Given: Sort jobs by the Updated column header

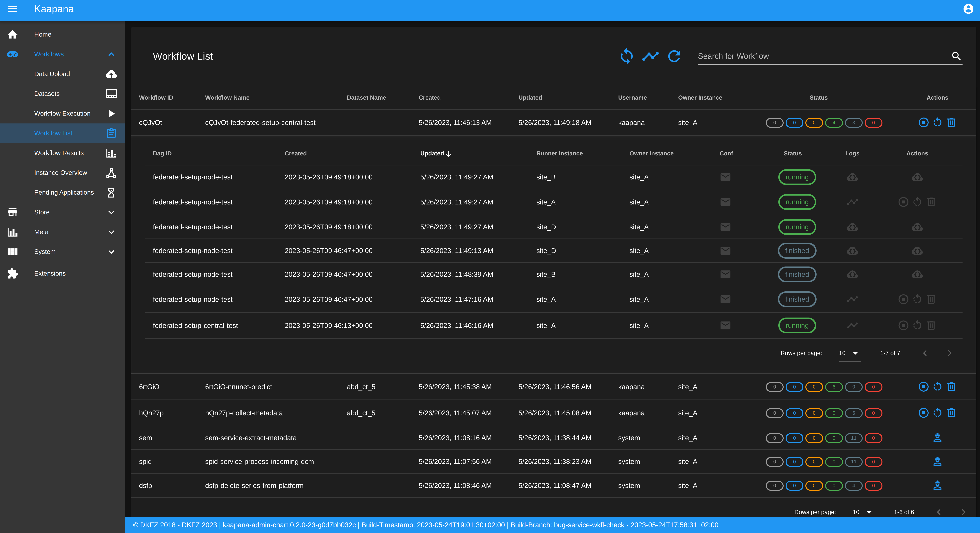Looking at the screenshot, I should [436, 154].
